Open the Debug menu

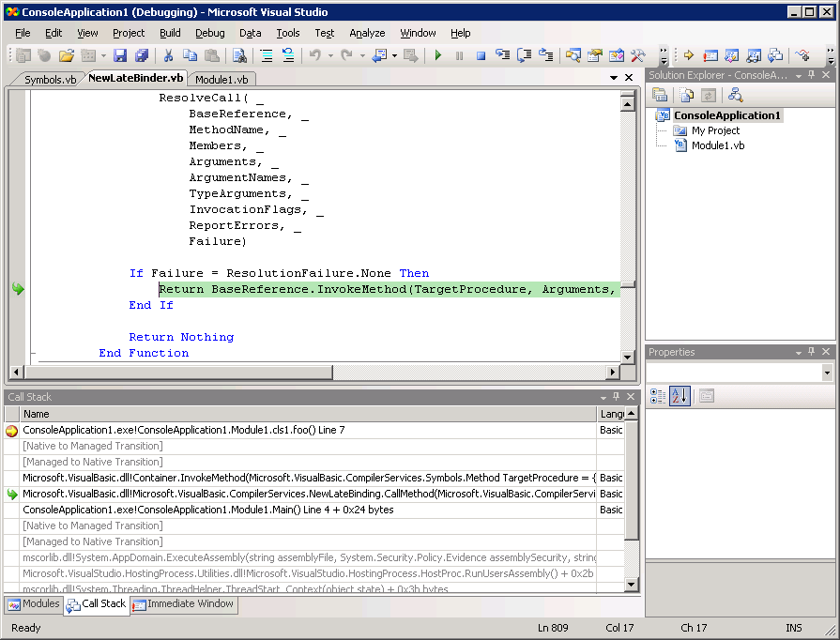coord(210,33)
